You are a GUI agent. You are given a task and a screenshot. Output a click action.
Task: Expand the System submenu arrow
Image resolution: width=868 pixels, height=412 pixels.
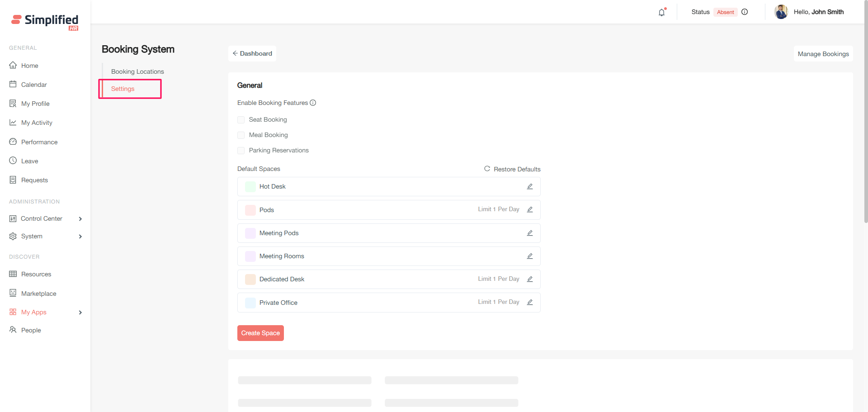[80, 237]
